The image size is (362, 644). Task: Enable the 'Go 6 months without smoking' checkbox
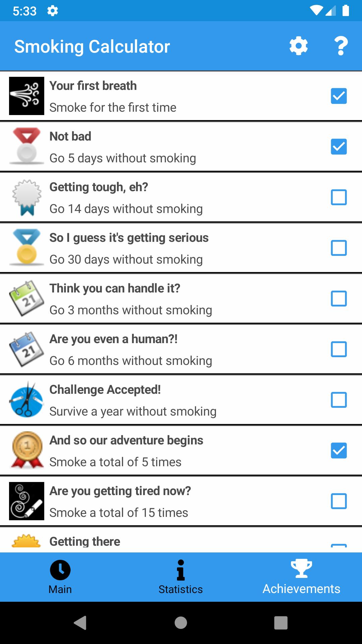click(x=339, y=349)
